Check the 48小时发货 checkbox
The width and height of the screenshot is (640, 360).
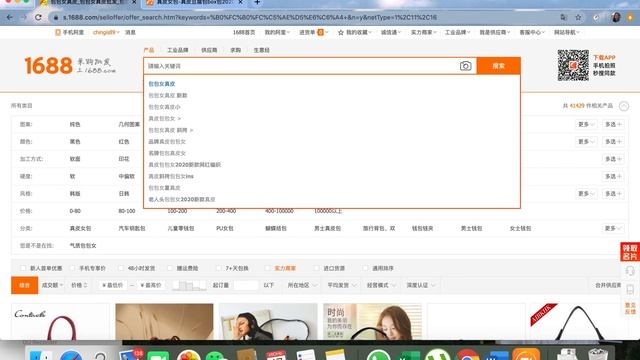pos(121,268)
